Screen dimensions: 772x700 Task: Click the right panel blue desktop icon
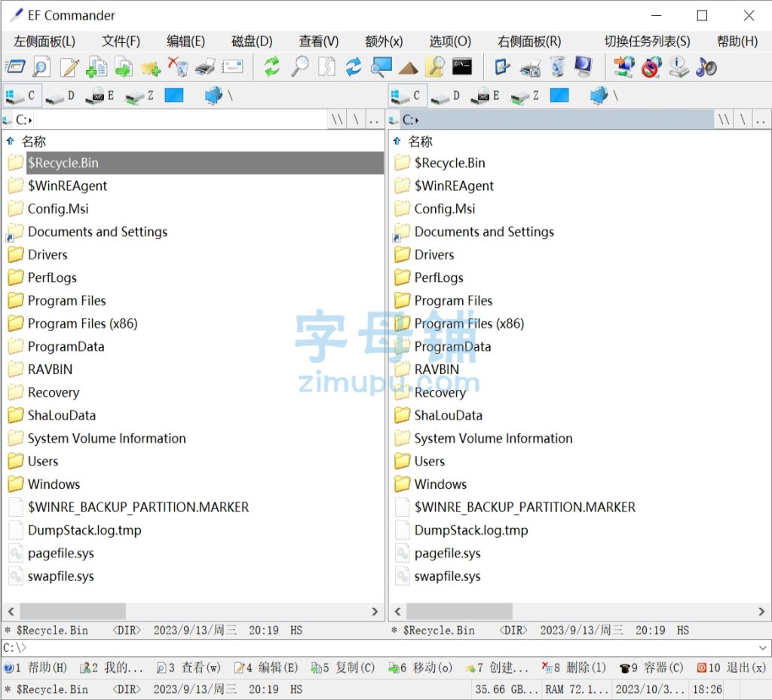tap(559, 96)
